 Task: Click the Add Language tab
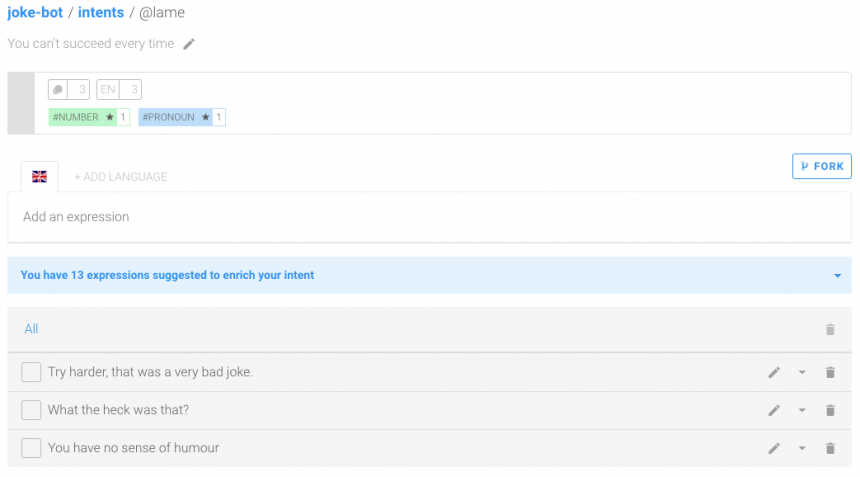[x=120, y=177]
